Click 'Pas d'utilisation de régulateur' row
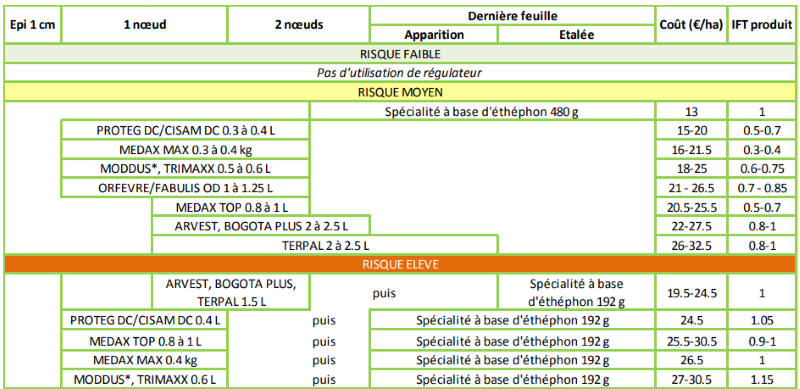This screenshot has width=800, height=389. click(x=400, y=72)
